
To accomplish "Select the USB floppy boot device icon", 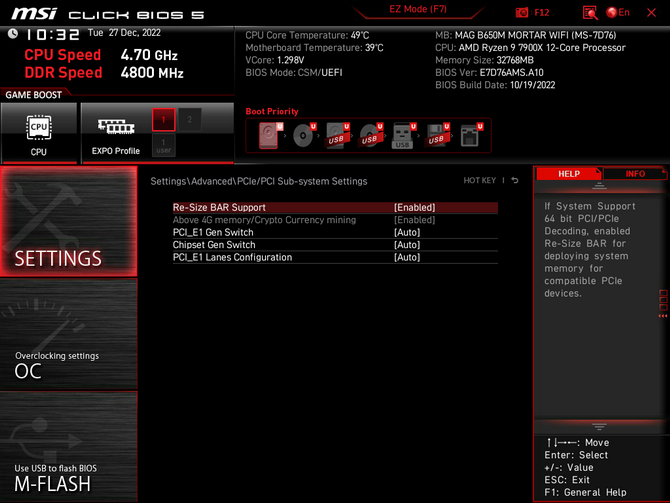I will (x=437, y=135).
